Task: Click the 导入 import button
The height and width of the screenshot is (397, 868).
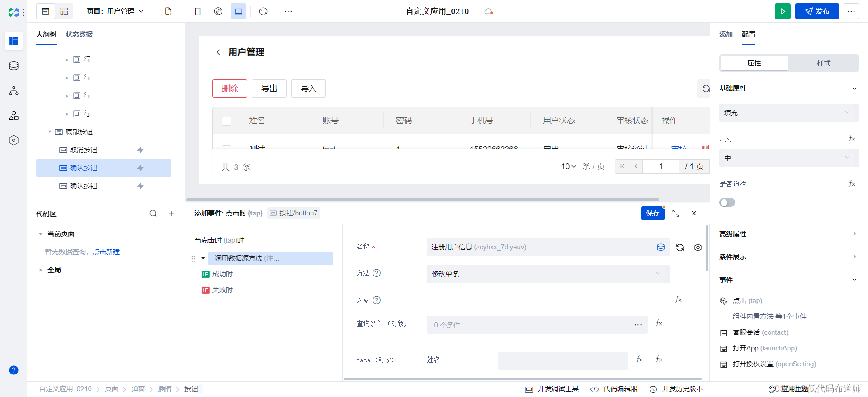Action: 308,89
